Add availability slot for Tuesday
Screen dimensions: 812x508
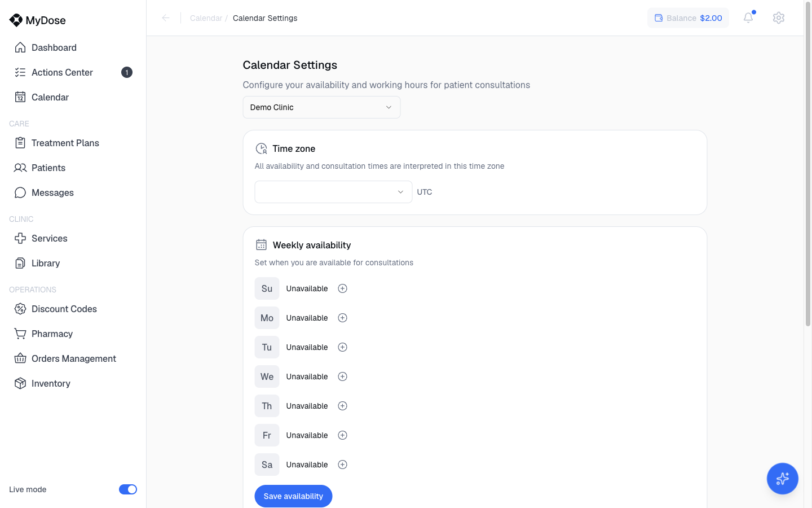pyautogui.click(x=342, y=347)
